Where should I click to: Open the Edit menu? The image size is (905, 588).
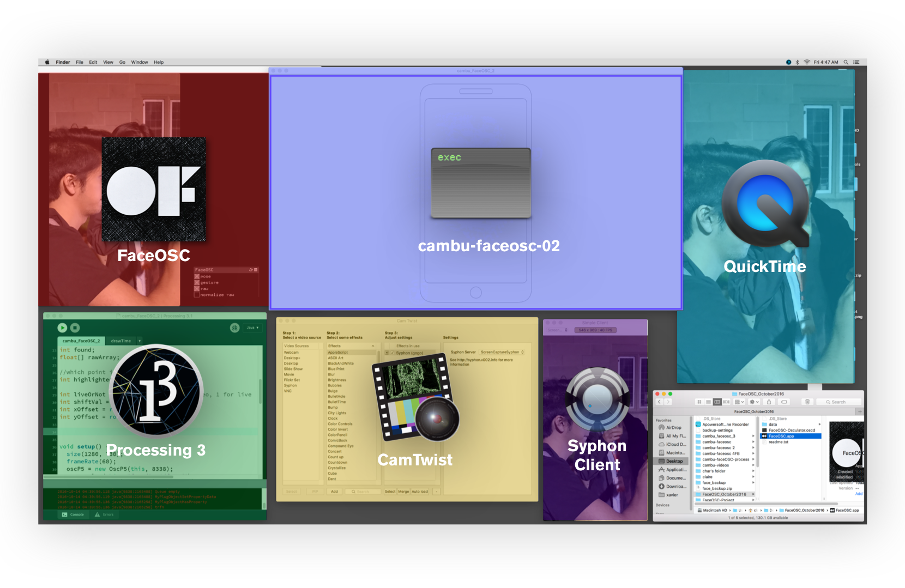pyautogui.click(x=93, y=62)
